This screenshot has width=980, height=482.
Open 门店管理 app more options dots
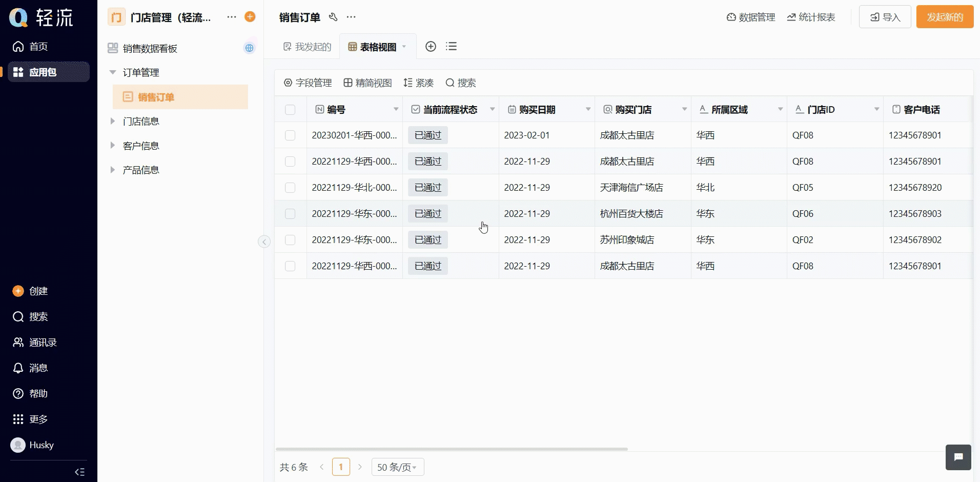click(x=232, y=17)
